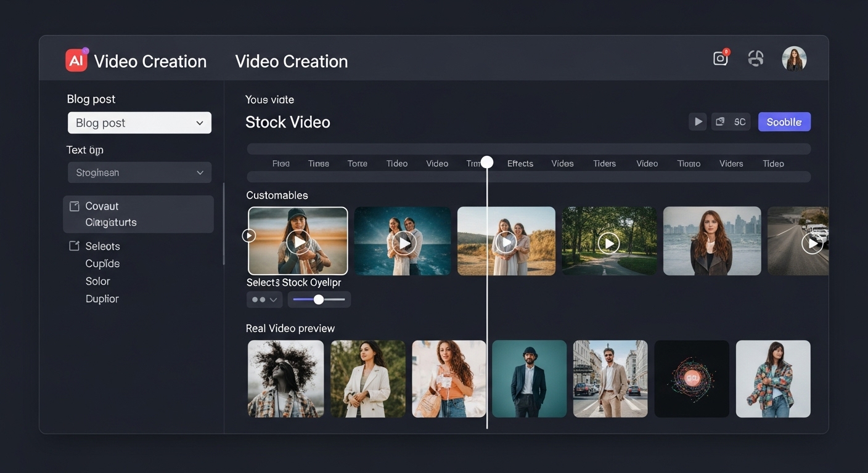868x473 pixels.
Task: Toggle the Seleots checkbox in sidebar
Action: point(75,246)
